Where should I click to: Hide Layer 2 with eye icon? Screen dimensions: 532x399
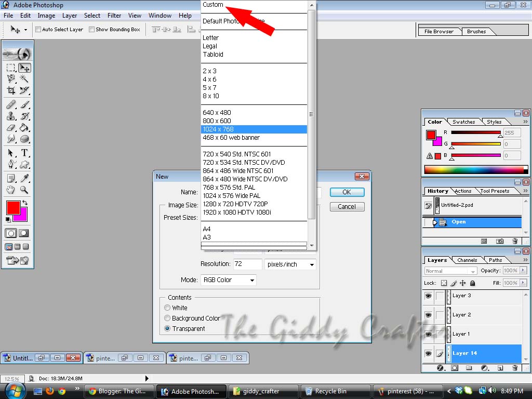[x=428, y=315]
